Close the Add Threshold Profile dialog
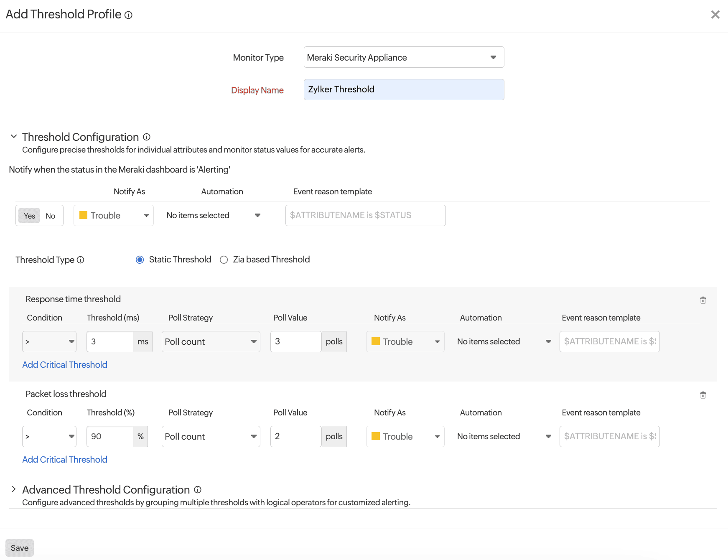Screen dimensions: 728x560 (715, 15)
